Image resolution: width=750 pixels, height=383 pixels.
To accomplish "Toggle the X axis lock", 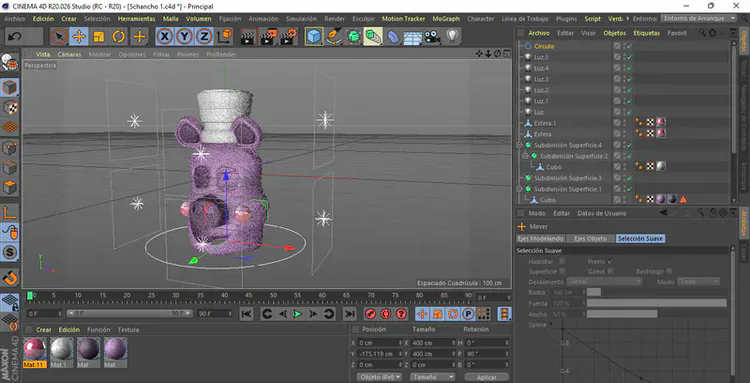I will pos(165,36).
